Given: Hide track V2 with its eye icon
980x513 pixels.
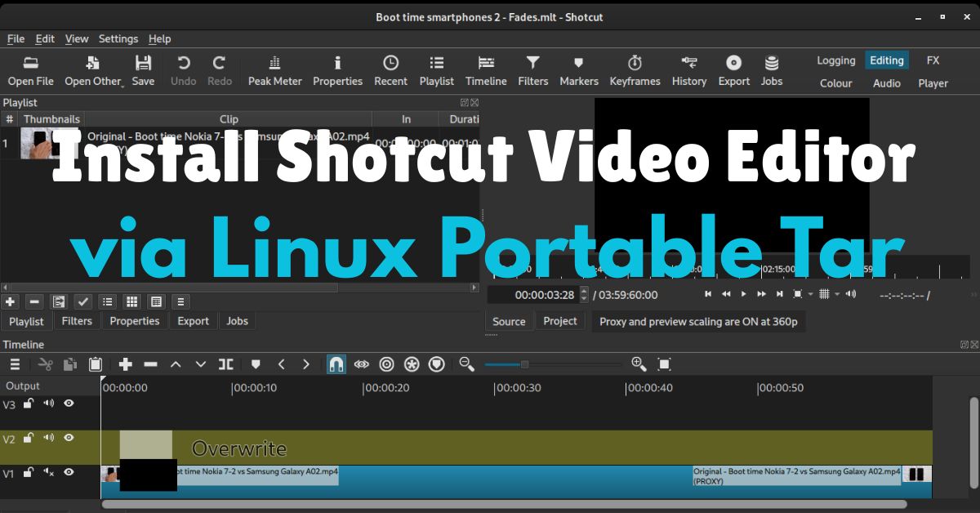Looking at the screenshot, I should click(x=69, y=438).
